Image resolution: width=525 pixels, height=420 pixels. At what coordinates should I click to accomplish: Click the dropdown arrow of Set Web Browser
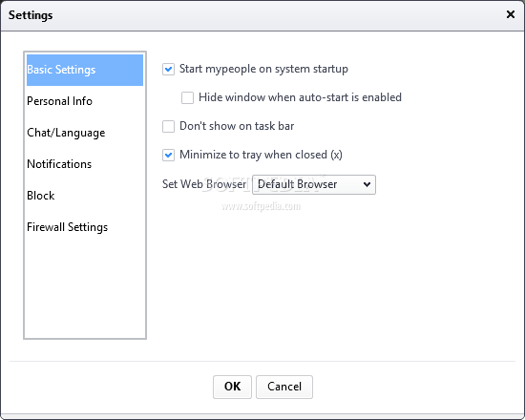click(367, 184)
